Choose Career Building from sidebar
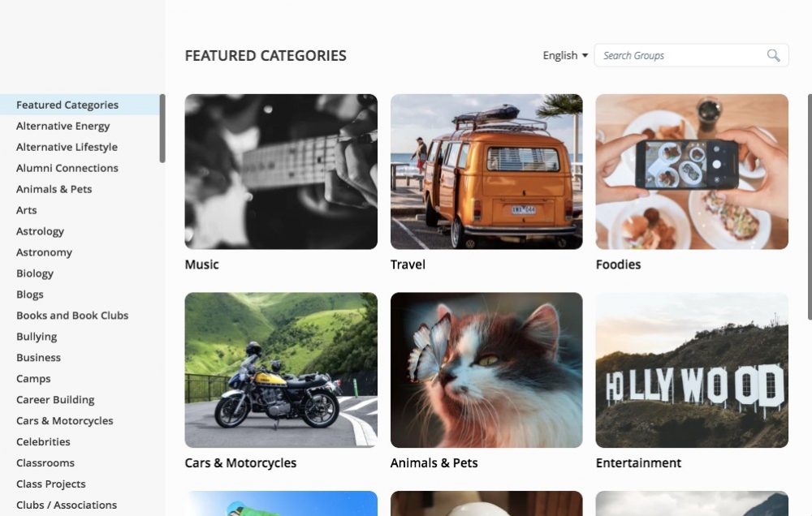 (x=55, y=400)
